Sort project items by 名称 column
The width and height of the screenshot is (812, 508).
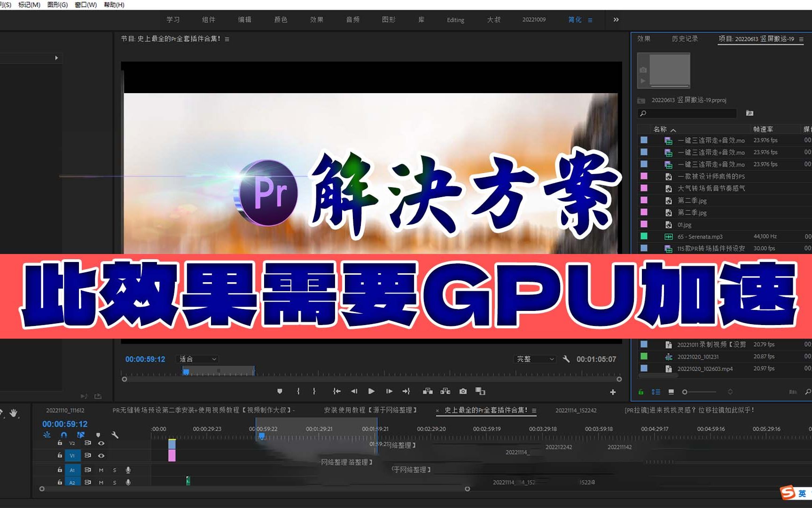[x=660, y=129]
